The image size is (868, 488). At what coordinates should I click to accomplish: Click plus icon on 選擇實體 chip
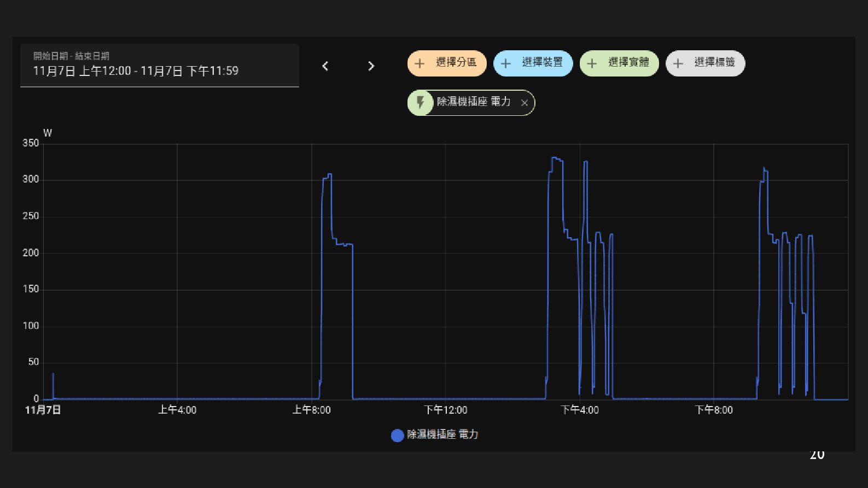point(592,63)
